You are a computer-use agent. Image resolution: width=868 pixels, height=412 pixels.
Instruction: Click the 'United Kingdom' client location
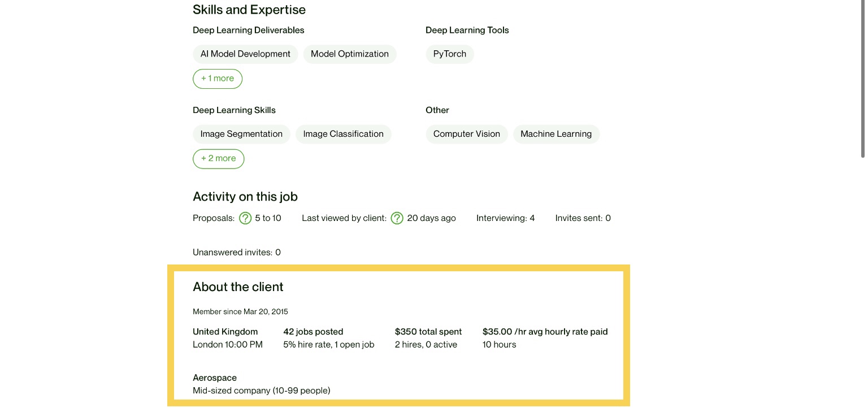225,332
